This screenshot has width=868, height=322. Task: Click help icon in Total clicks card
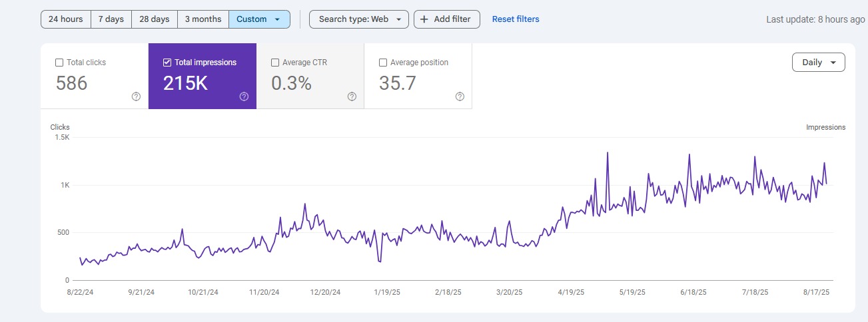pyautogui.click(x=136, y=96)
